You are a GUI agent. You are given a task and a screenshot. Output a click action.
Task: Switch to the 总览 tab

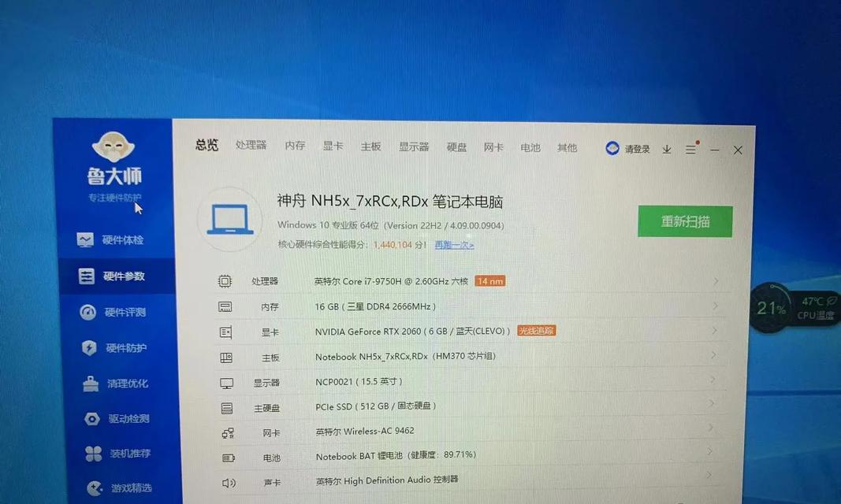pyautogui.click(x=207, y=145)
